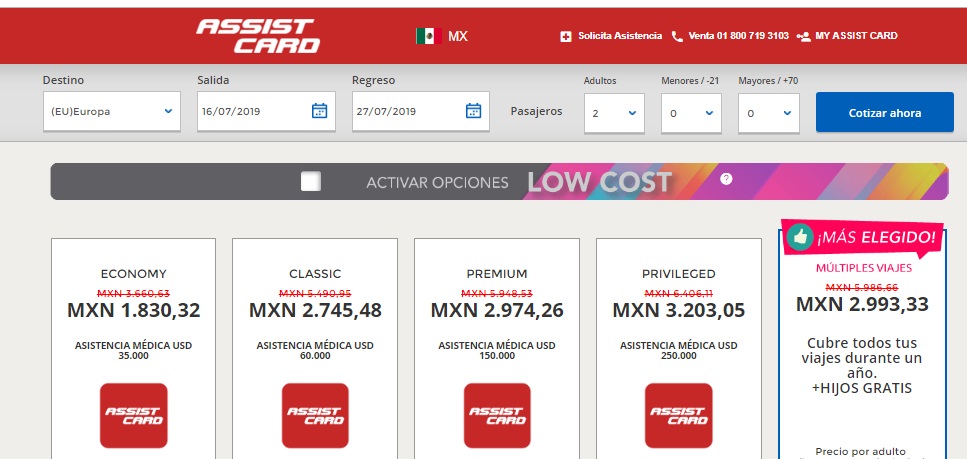The width and height of the screenshot is (967, 459).
Task: Click the Cubre todos tus viajes text
Action: [862, 358]
